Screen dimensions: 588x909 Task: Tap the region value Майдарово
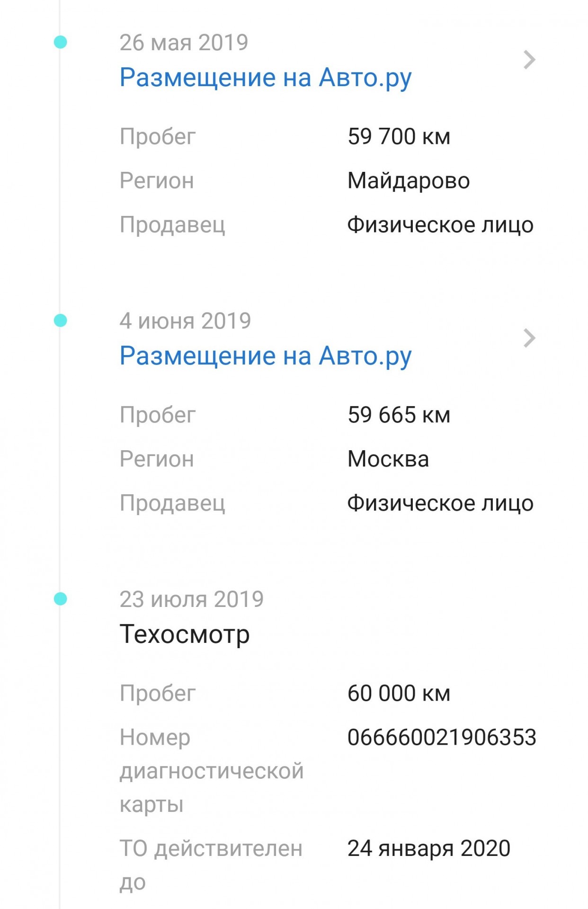[409, 181]
